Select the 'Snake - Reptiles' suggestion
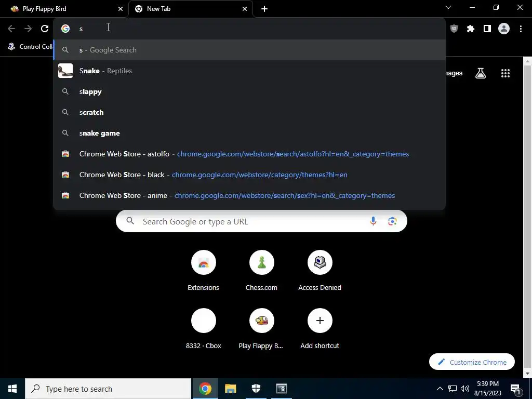 [249, 71]
